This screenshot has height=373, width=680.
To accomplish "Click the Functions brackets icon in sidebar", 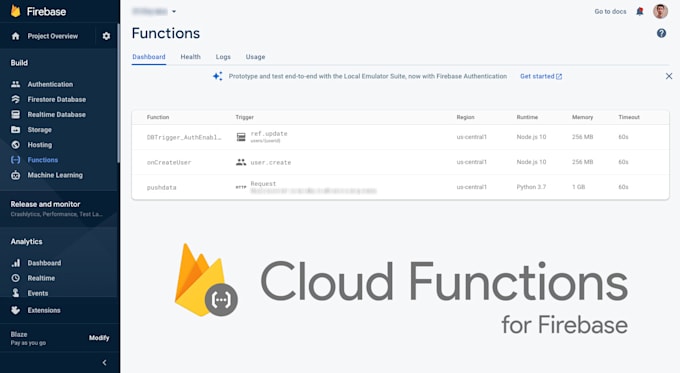I will (x=16, y=160).
